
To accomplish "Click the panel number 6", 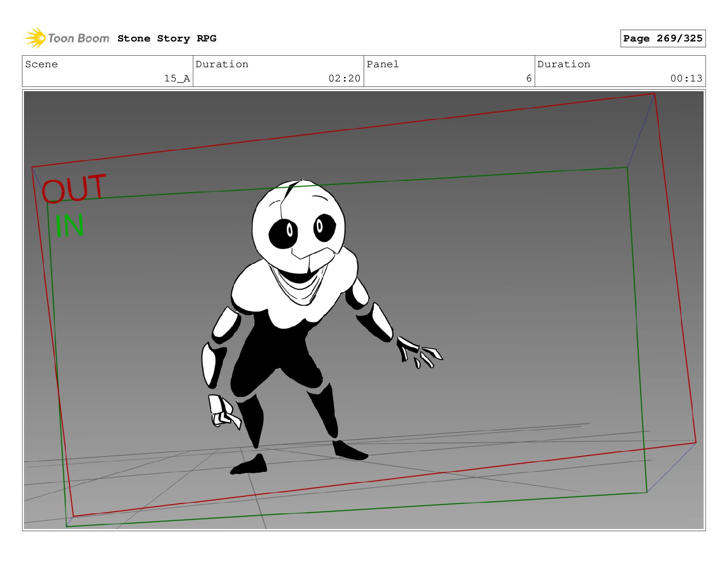I will pyautogui.click(x=529, y=79).
